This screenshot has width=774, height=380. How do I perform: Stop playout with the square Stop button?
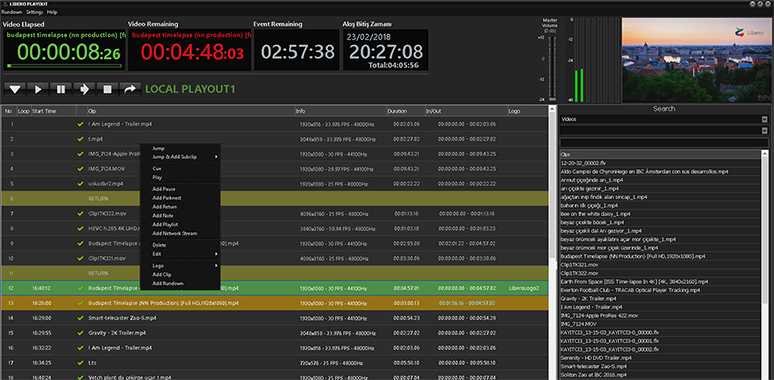(107, 89)
